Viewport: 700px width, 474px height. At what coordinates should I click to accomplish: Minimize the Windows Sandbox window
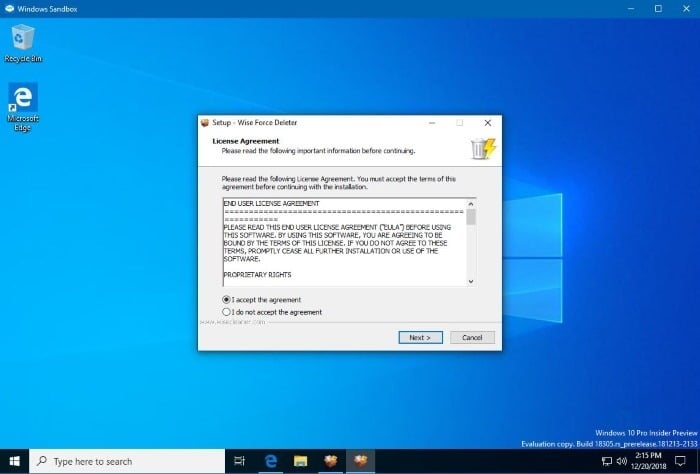pyautogui.click(x=631, y=8)
